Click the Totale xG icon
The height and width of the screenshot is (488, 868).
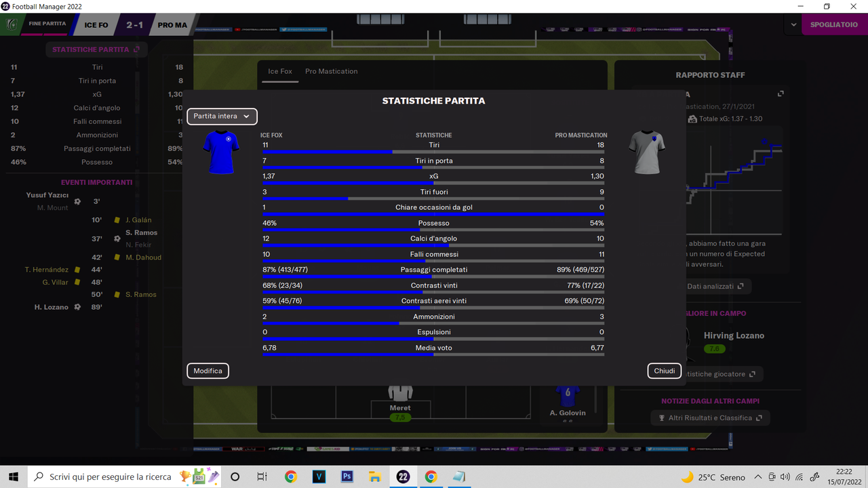692,119
